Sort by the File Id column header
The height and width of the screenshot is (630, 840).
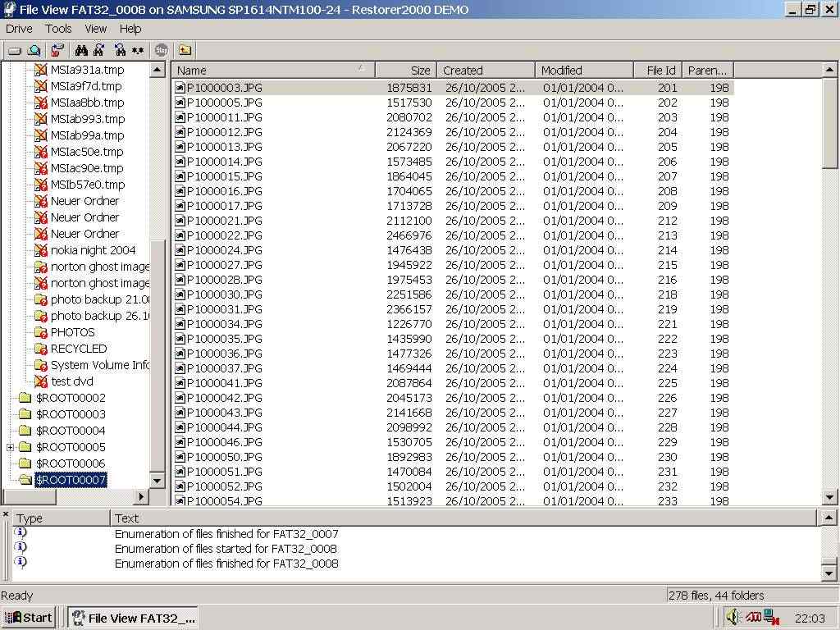click(658, 71)
